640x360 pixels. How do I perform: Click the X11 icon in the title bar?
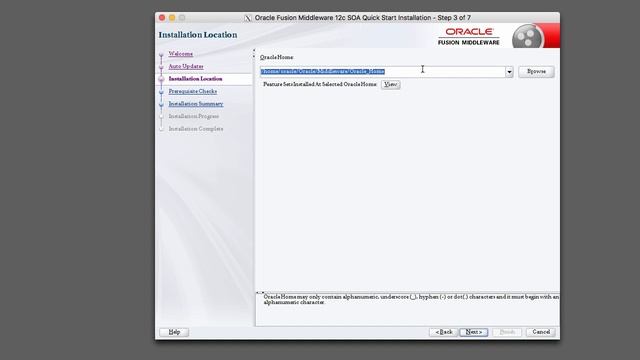(248, 18)
